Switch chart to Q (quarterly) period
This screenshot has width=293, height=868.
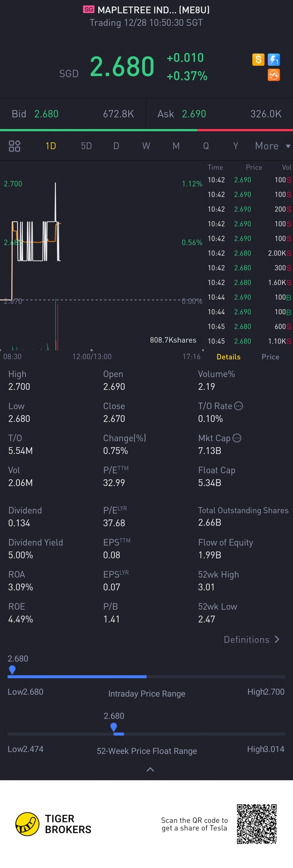(x=206, y=146)
